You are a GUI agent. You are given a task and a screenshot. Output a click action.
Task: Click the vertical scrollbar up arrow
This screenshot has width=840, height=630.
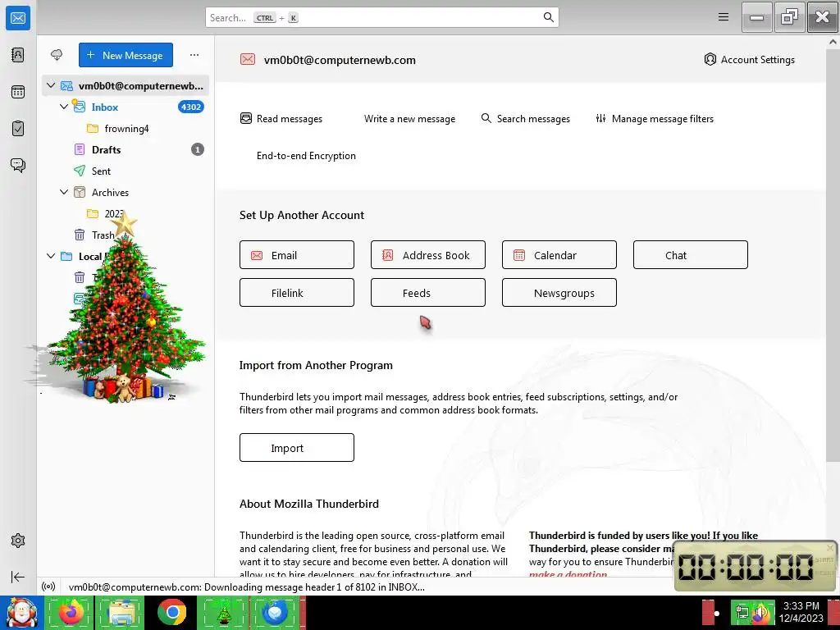pyautogui.click(x=833, y=41)
